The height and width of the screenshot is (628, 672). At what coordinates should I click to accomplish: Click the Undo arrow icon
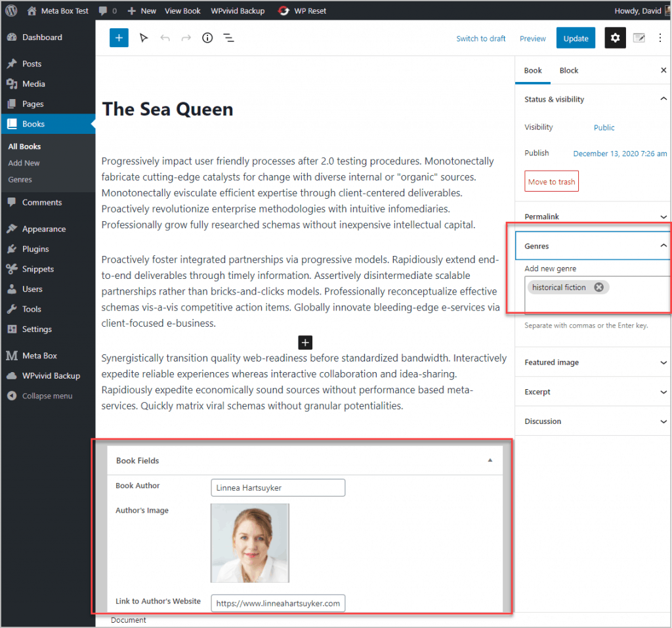(x=165, y=38)
